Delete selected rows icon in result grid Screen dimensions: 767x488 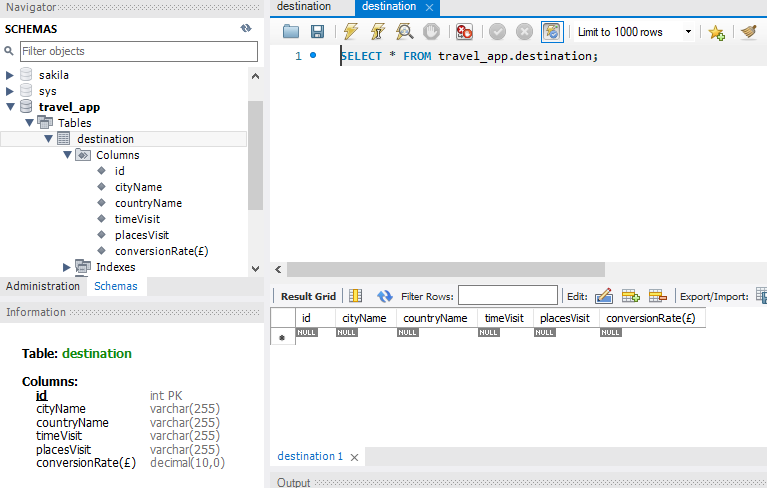pyautogui.click(x=657, y=296)
